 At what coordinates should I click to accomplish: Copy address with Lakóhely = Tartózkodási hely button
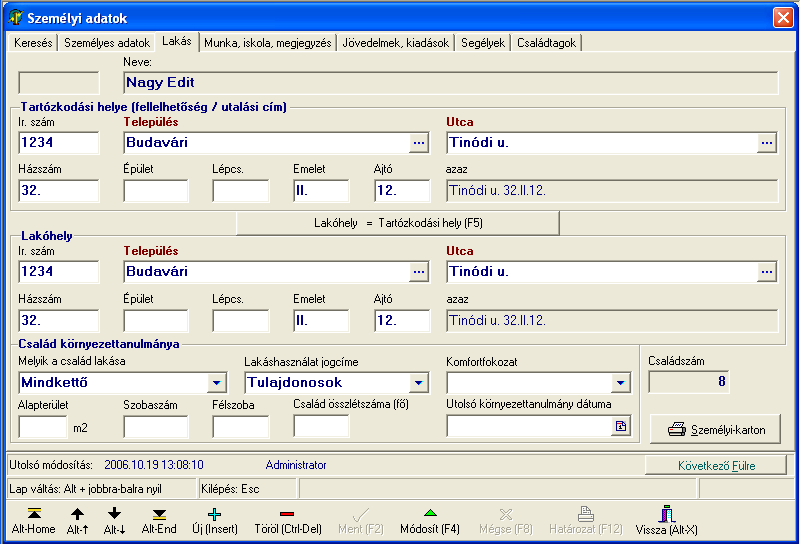[x=398, y=223]
